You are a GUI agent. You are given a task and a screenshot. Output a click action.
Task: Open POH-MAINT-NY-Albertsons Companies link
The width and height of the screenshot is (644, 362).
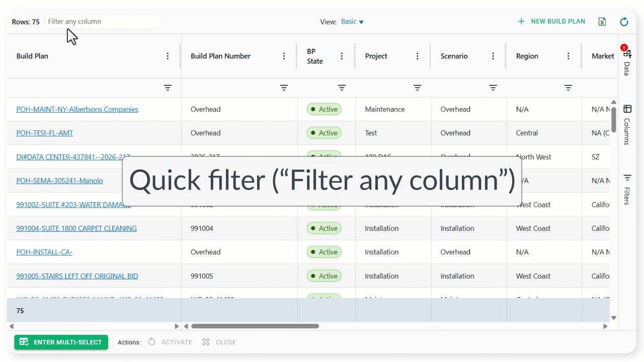77,109
